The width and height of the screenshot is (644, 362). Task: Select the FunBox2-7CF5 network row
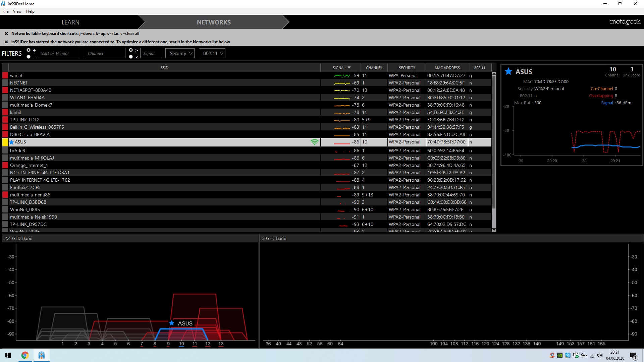(247, 187)
